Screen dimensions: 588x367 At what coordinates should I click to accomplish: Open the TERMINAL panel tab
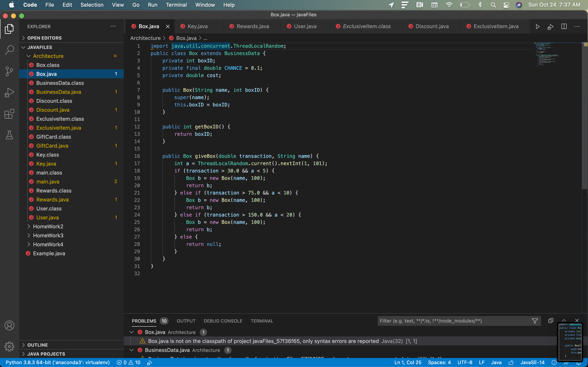coord(262,321)
